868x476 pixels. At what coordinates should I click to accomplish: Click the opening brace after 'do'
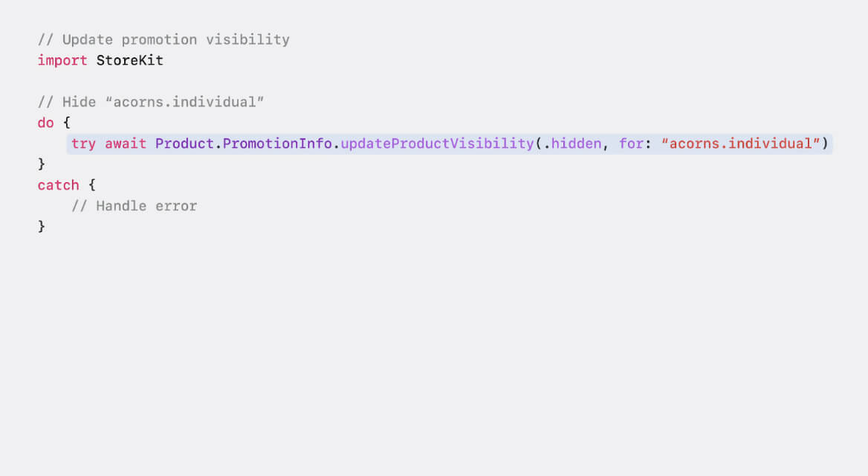click(x=66, y=123)
